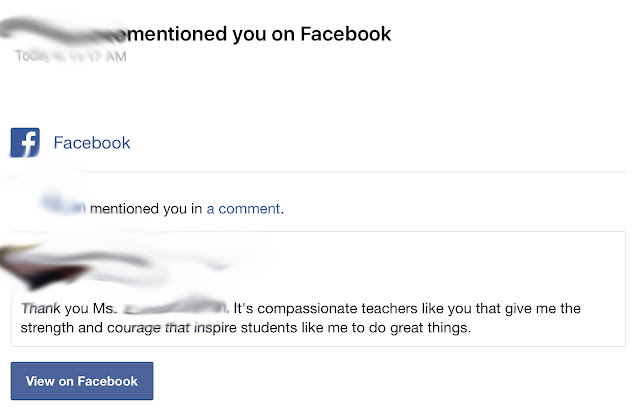This screenshot has height=418, width=640.
Task: Follow the "a comment" link
Action: 243,209
